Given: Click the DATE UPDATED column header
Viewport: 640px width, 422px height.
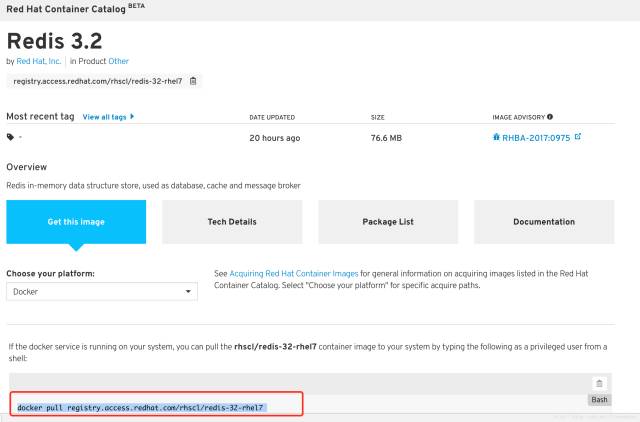Looking at the screenshot, I should tap(272, 117).
